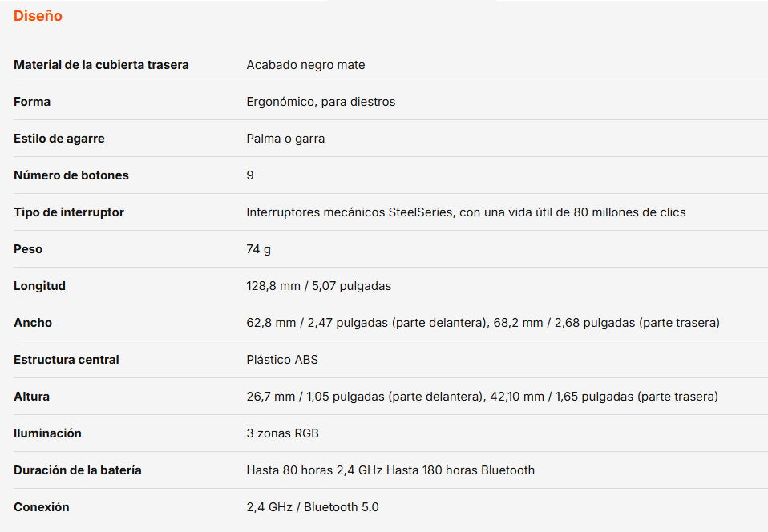Select the 2,4 GHz / Bluetooth 5.0 value
Viewport: 768px width, 532px height.
pyautogui.click(x=313, y=507)
